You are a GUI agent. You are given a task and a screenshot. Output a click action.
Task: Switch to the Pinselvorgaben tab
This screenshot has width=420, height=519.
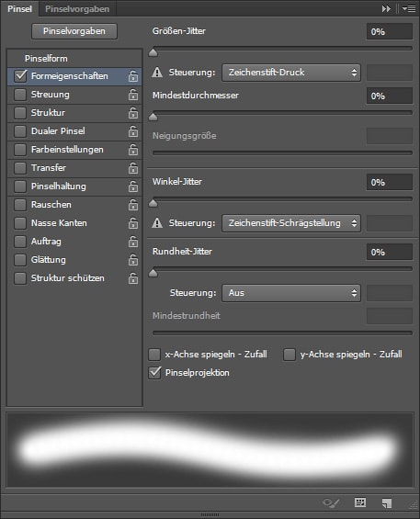click(x=77, y=9)
